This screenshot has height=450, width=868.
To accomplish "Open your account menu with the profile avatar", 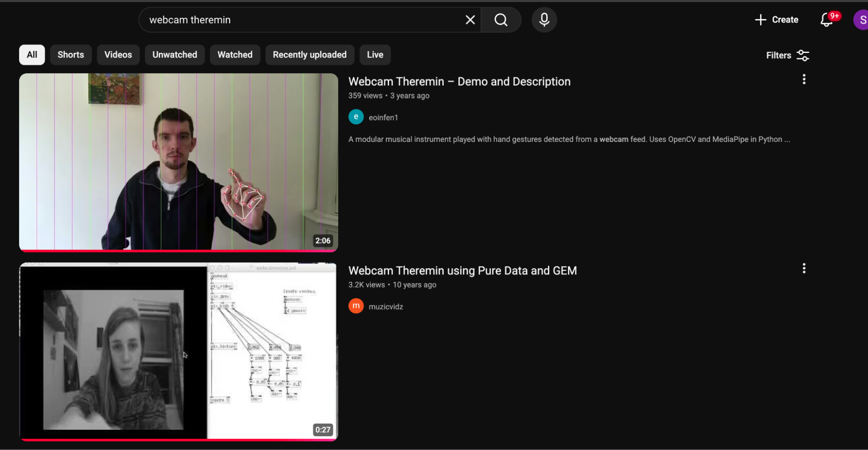I will [861, 20].
